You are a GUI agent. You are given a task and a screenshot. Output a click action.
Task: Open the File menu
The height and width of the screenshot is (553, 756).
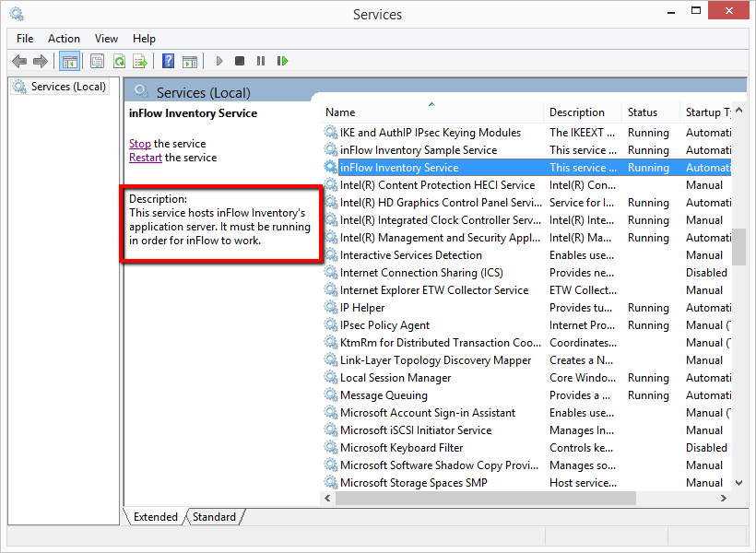25,39
